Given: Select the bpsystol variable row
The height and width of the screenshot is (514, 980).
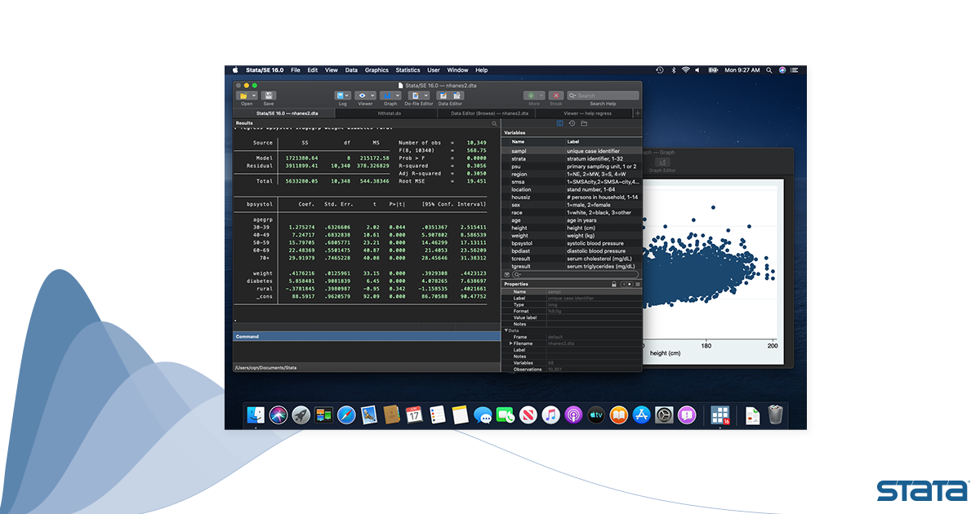Looking at the screenshot, I should (572, 243).
